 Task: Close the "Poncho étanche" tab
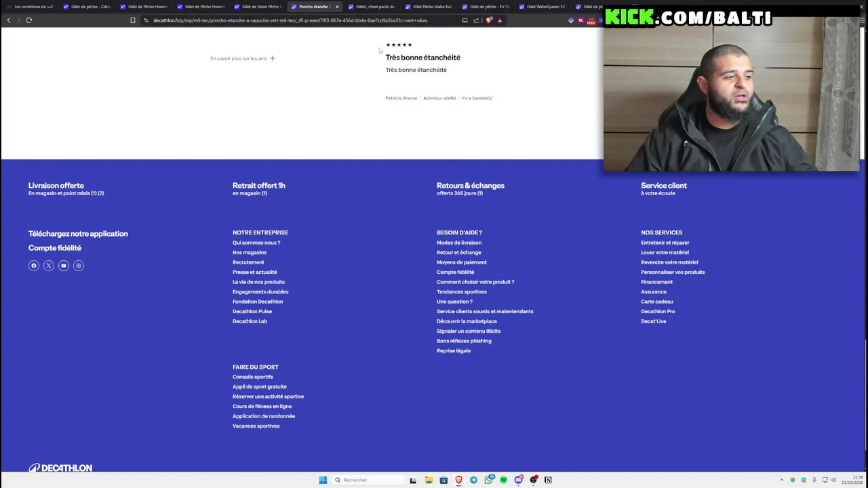[337, 7]
